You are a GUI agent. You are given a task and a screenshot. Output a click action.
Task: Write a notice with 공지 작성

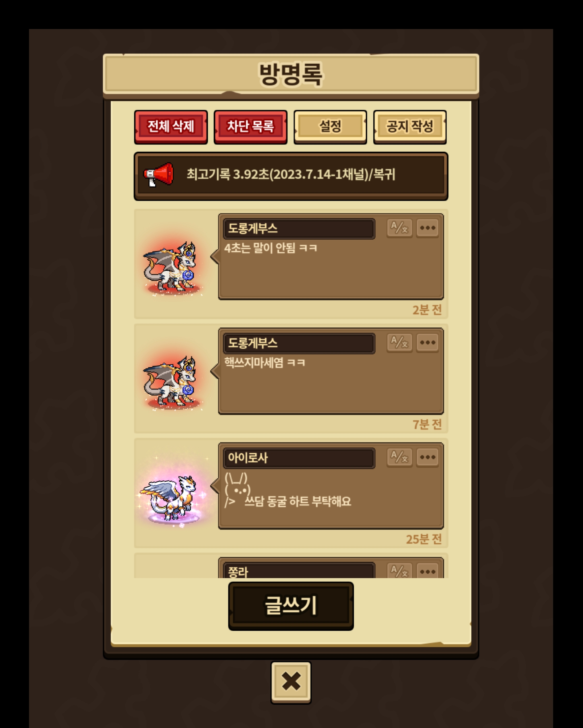(410, 127)
